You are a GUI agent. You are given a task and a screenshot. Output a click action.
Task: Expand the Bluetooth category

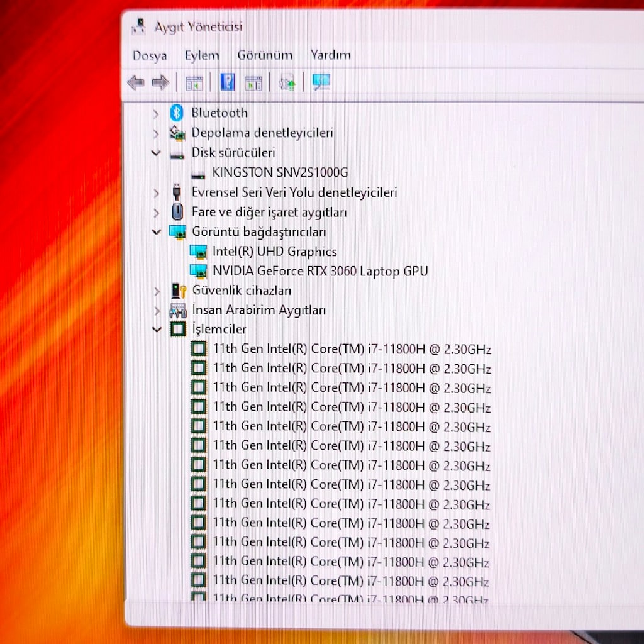tap(156, 113)
